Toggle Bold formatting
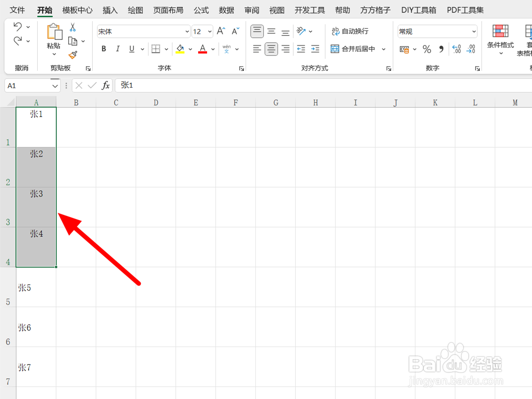 pos(104,49)
